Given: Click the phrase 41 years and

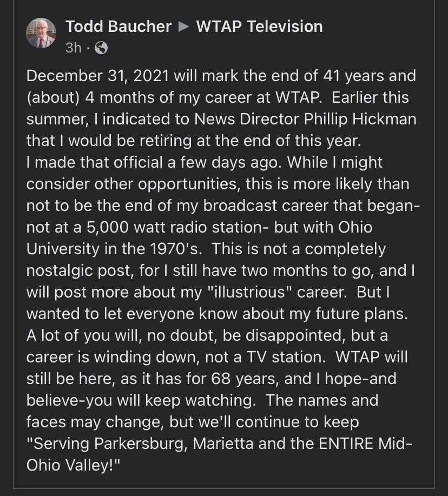Looking at the screenshot, I should [x=370, y=76].
